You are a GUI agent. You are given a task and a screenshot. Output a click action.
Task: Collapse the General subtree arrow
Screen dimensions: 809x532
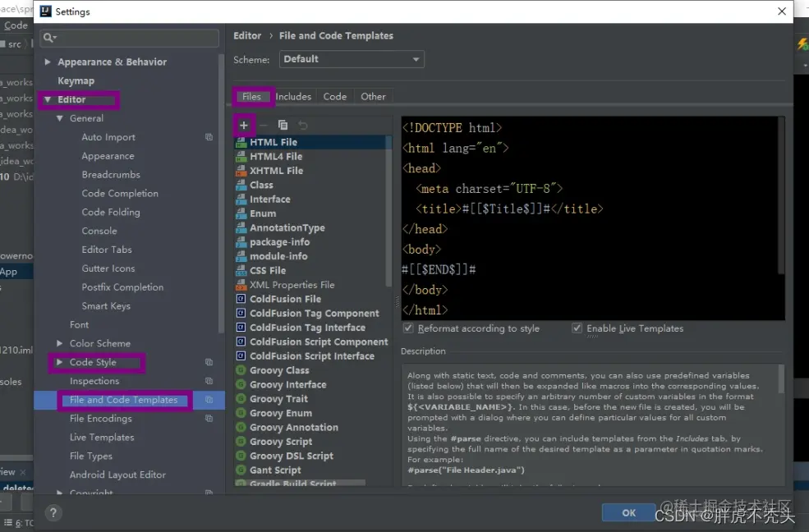tap(60, 118)
